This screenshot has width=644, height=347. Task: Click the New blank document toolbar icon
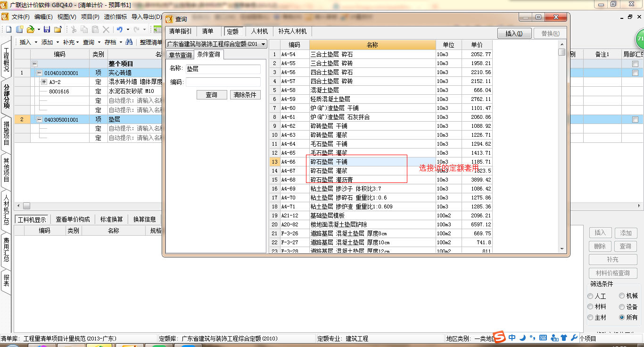(8, 29)
